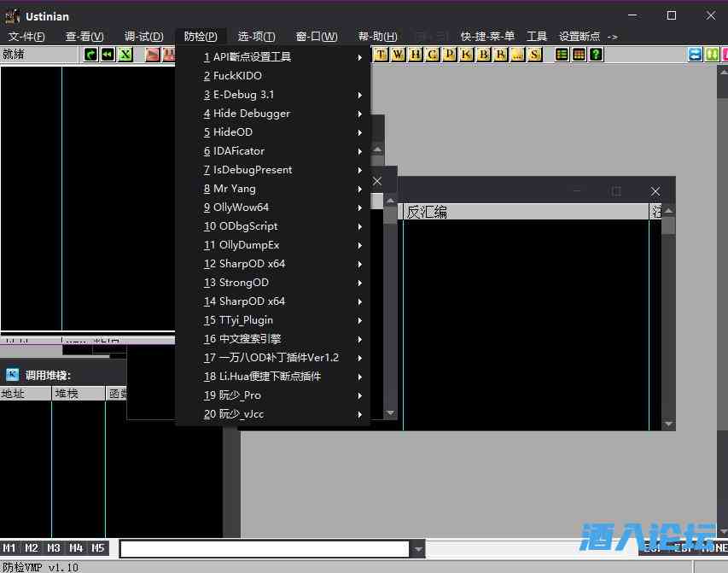Open the command input dropdown arrow
The width and height of the screenshot is (728, 573).
[417, 549]
